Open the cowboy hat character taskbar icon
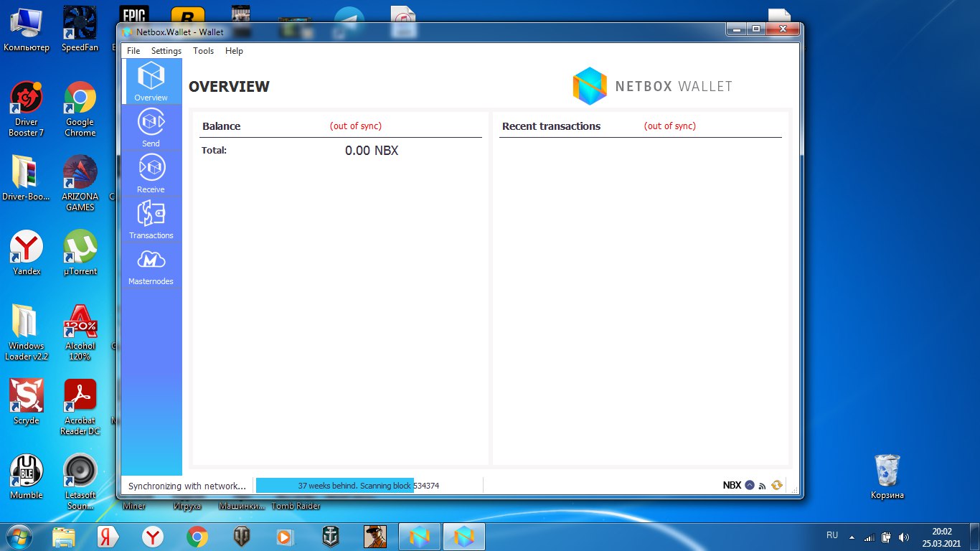Viewport: 980px width, 551px height. coord(374,537)
